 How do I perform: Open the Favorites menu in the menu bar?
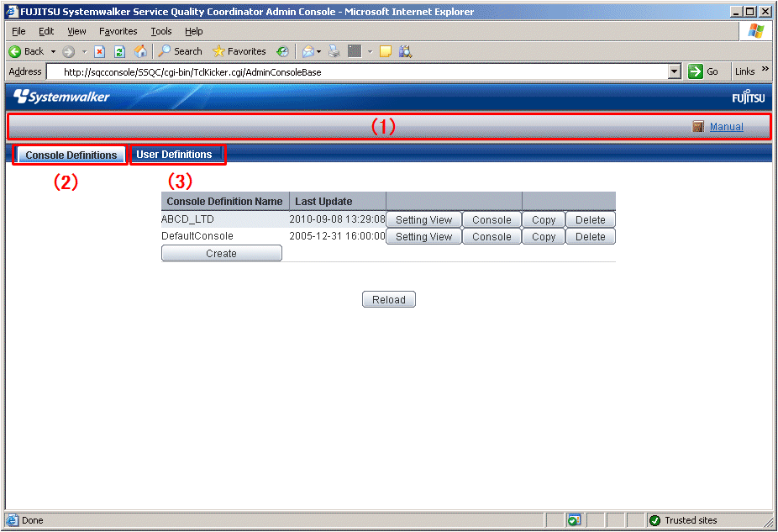click(118, 31)
